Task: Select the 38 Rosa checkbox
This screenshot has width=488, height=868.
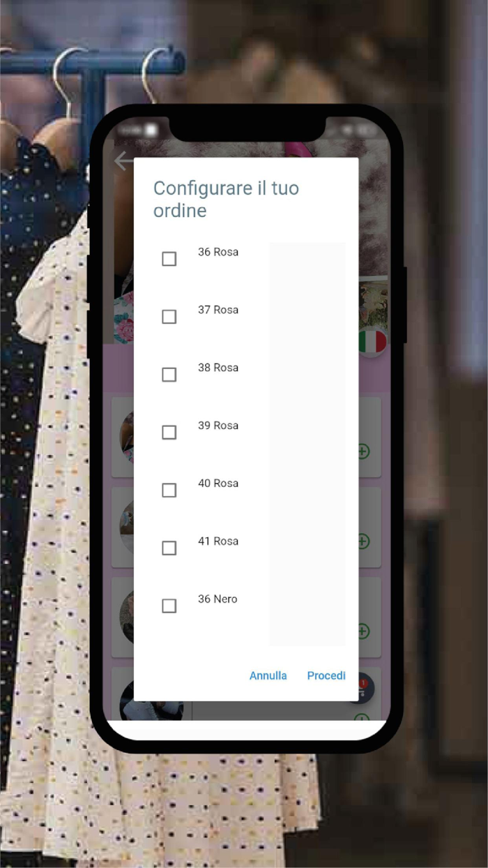Action: pos(169,375)
